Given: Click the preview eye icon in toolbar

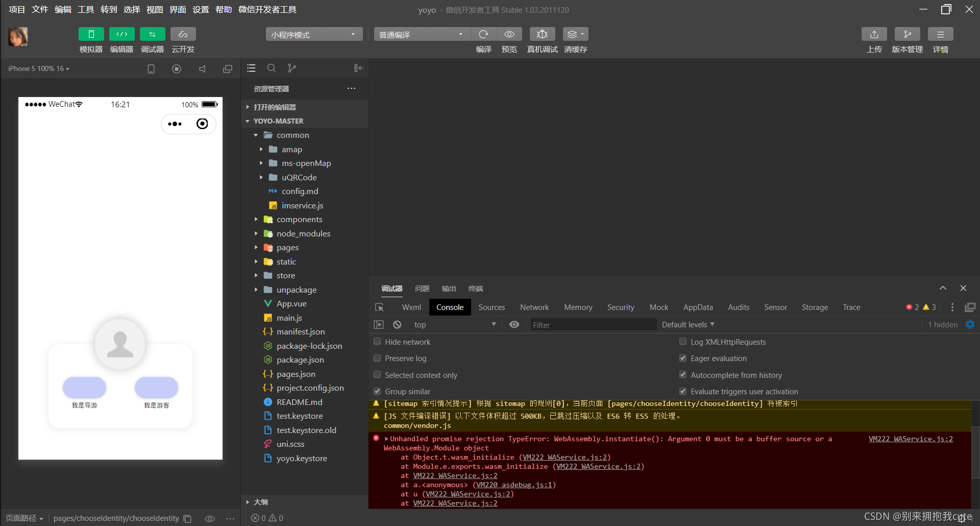Looking at the screenshot, I should point(509,34).
